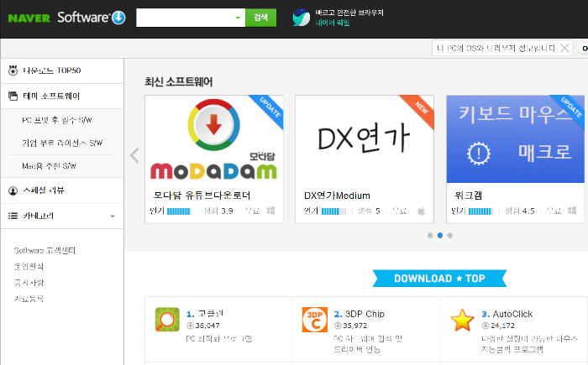Expand the 카테고리 dropdown arrow
Image resolution: width=588 pixels, height=365 pixels.
113,216
